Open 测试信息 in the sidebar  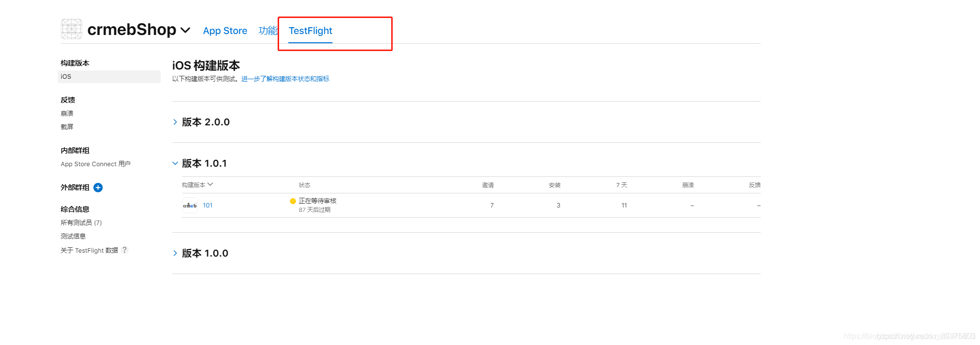point(73,236)
